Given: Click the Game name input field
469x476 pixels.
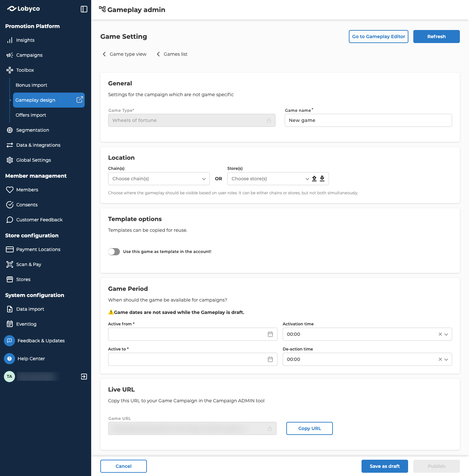Looking at the screenshot, I should 368,120.
